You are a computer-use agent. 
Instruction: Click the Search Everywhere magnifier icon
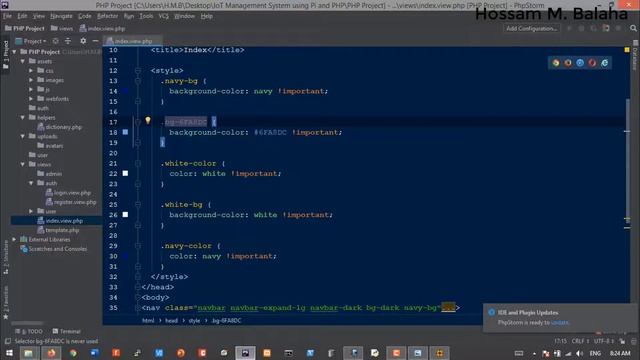click(x=633, y=28)
